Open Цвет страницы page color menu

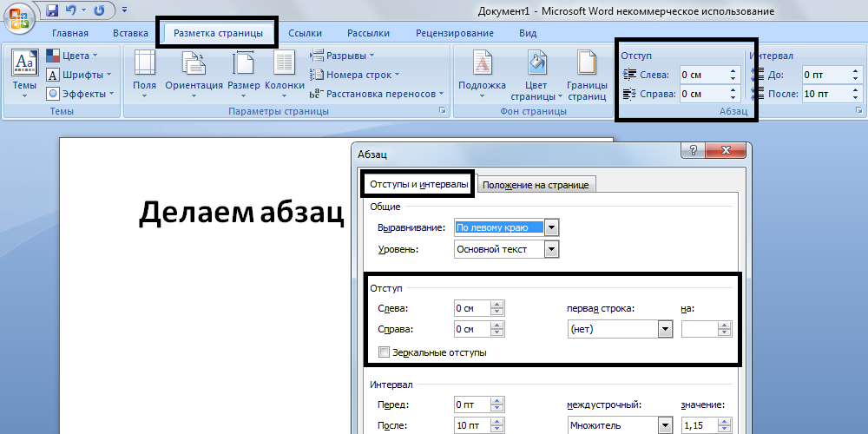(536, 74)
